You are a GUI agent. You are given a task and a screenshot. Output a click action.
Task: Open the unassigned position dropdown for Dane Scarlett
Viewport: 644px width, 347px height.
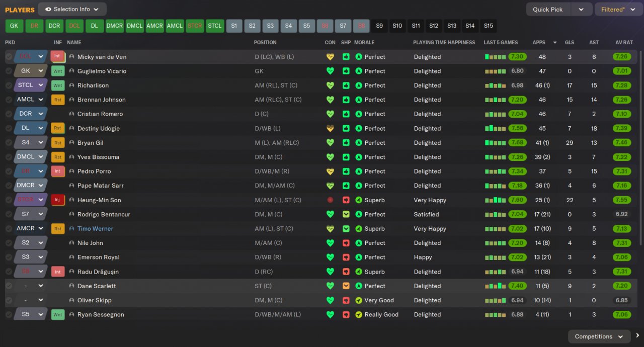click(x=31, y=286)
